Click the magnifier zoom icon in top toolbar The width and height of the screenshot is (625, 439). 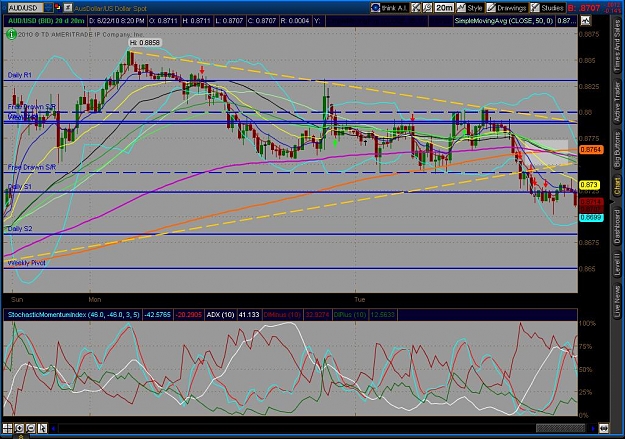coord(427,8)
